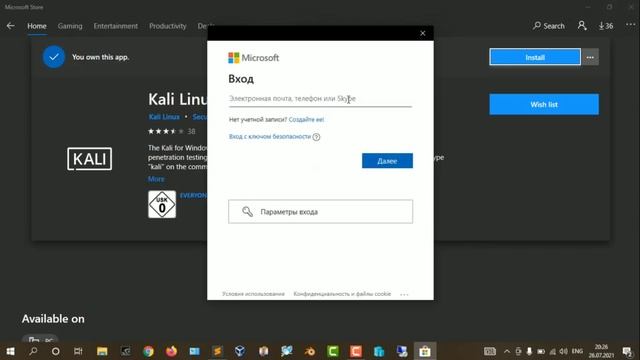This screenshot has height=360, width=640.
Task: Open File Explorer from the taskbar
Action: pyautogui.click(x=102, y=351)
